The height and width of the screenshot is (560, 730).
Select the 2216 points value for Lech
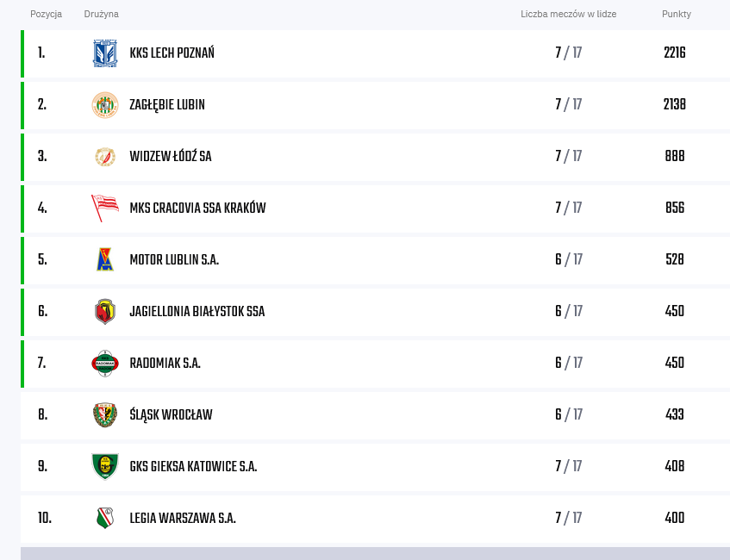[675, 53]
